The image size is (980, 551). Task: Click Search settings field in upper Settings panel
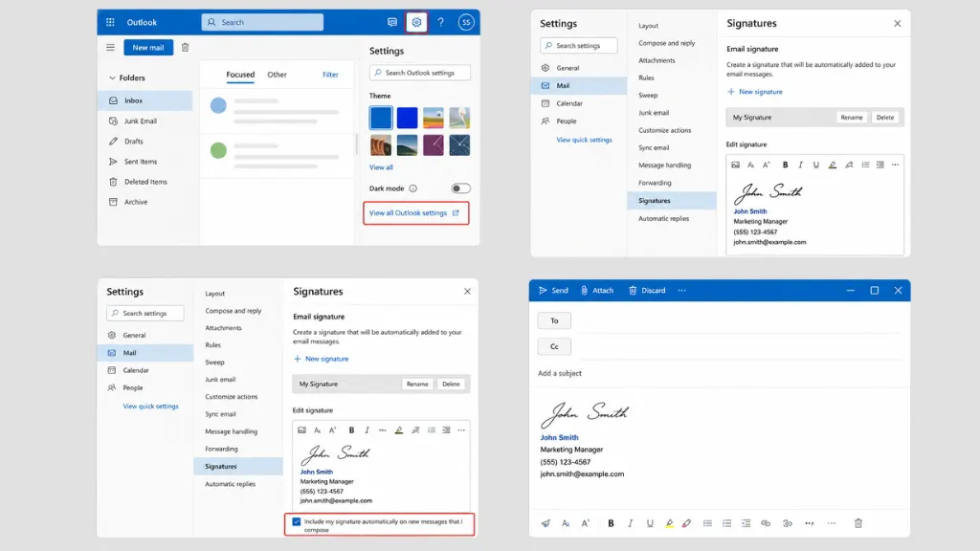coord(579,46)
